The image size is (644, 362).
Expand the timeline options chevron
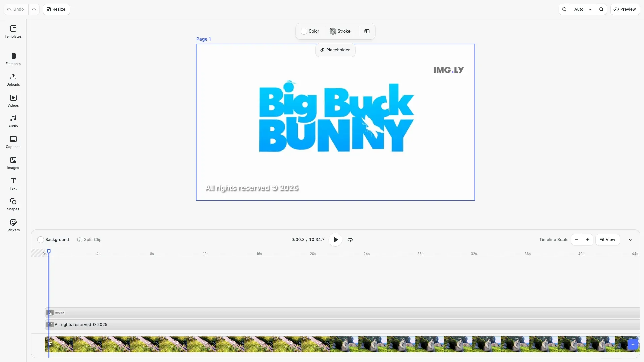point(630,240)
